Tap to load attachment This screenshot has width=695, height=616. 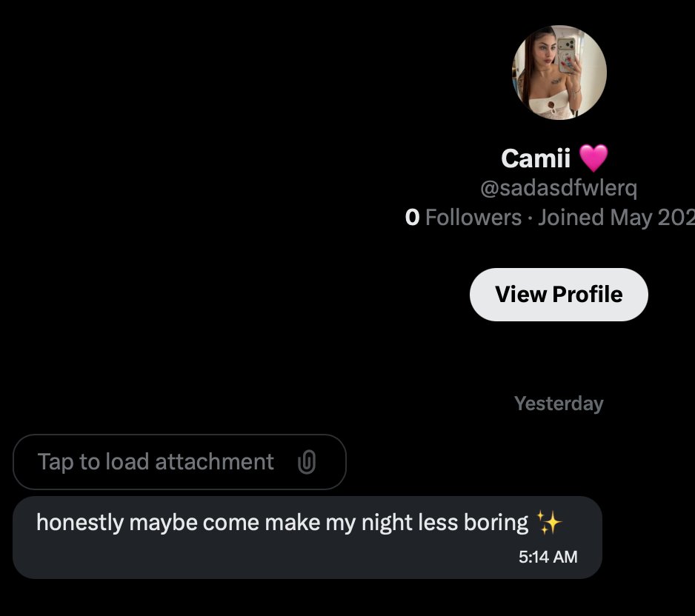[179, 462]
